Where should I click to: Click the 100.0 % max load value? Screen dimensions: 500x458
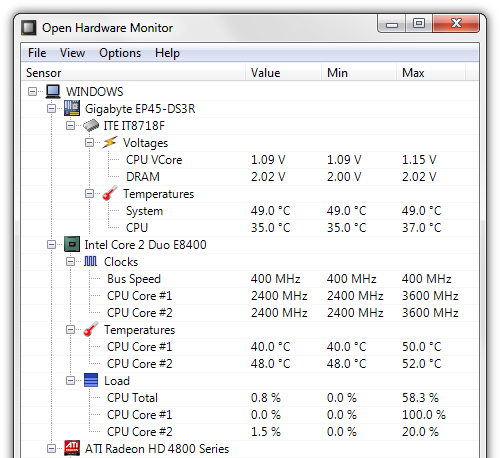[x=424, y=415]
